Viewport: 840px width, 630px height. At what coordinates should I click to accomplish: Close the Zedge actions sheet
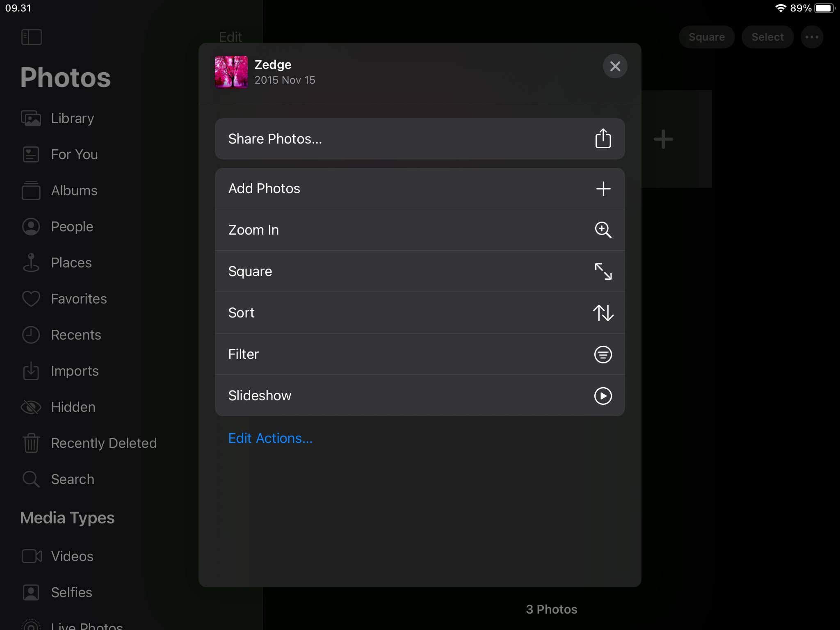pos(614,66)
